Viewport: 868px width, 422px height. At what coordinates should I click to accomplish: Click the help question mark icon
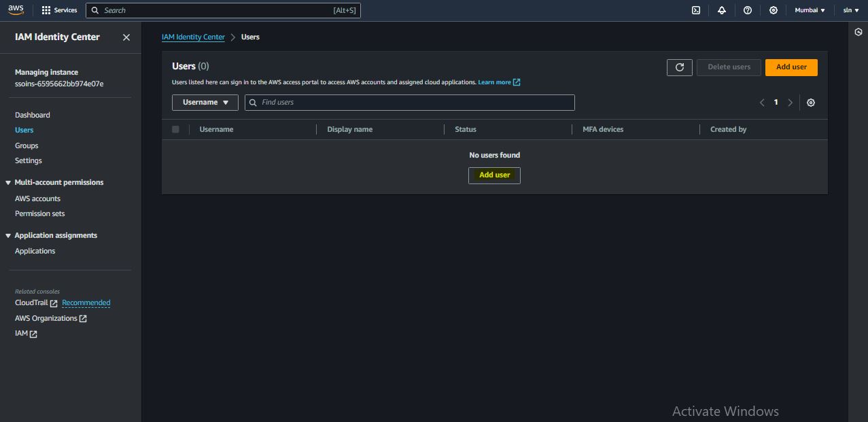(747, 10)
